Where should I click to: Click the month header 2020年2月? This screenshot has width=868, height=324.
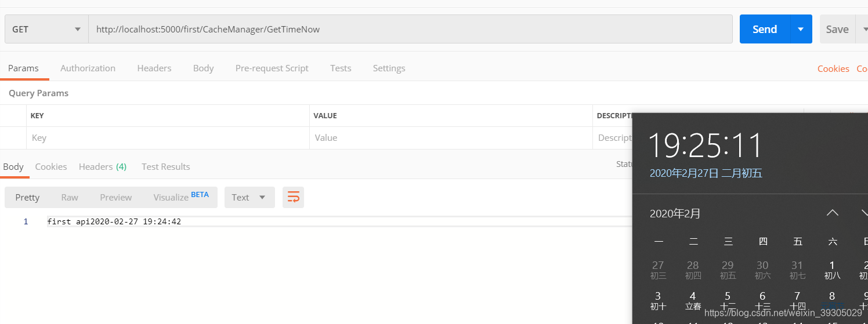click(675, 213)
